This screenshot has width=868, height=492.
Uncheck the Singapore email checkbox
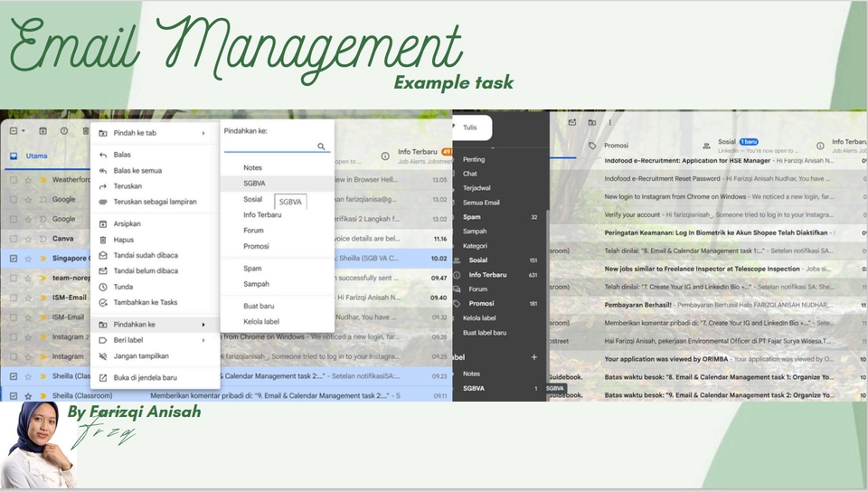[13, 258]
